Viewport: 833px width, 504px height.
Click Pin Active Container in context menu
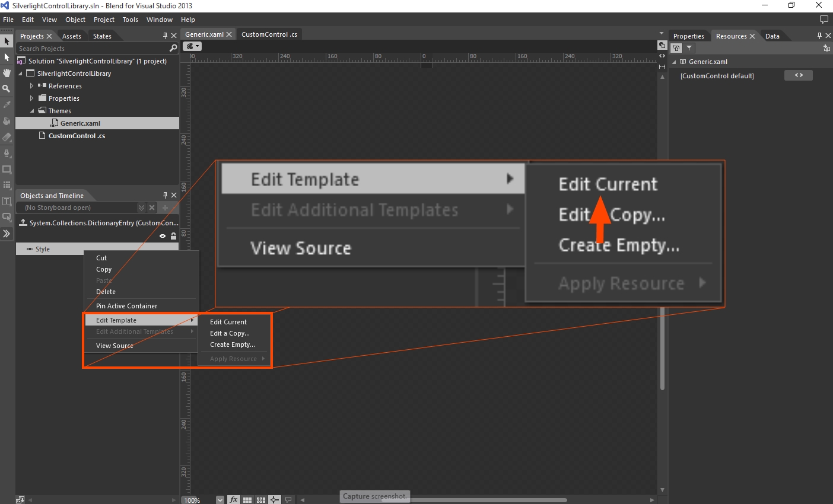126,306
